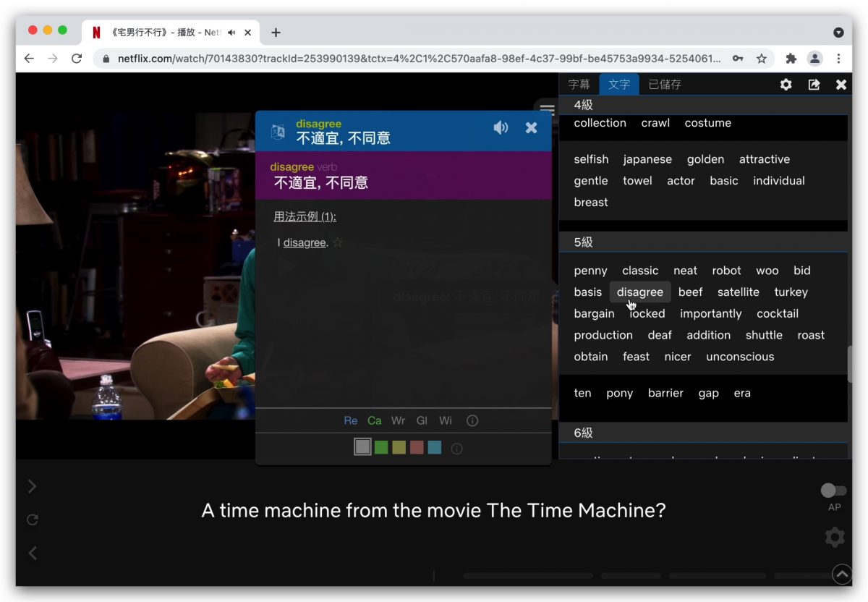This screenshot has width=868, height=602.
Task: Go to previous subtitle arrow
Action: coord(32,553)
